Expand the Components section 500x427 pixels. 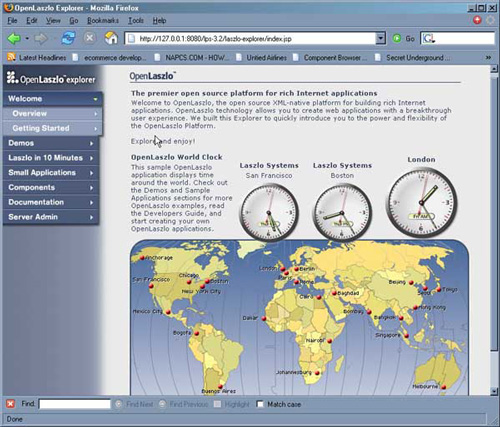tap(51, 187)
